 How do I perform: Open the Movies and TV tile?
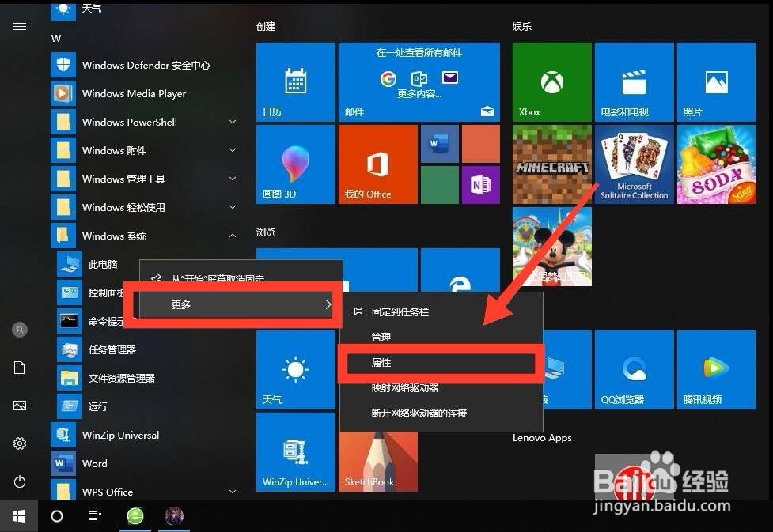(x=635, y=81)
